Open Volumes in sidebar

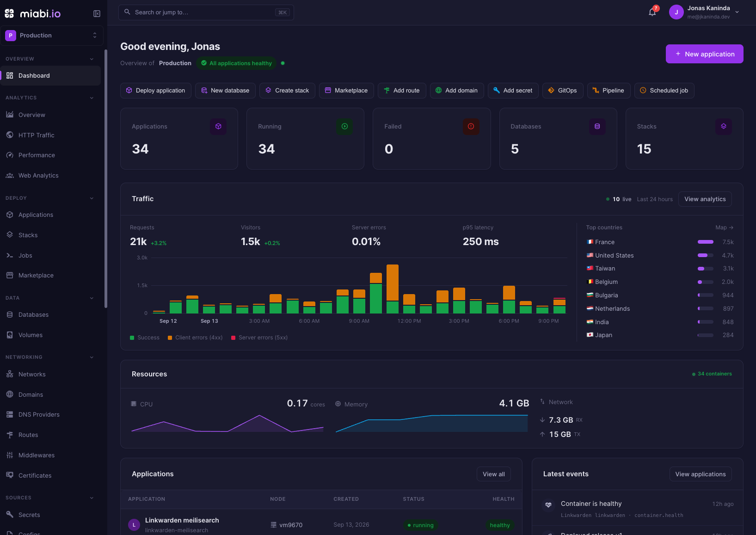coord(51,335)
